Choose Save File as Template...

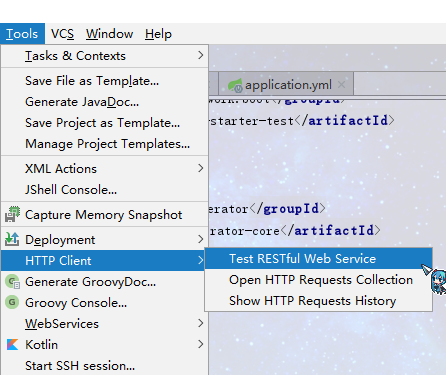tap(105, 81)
